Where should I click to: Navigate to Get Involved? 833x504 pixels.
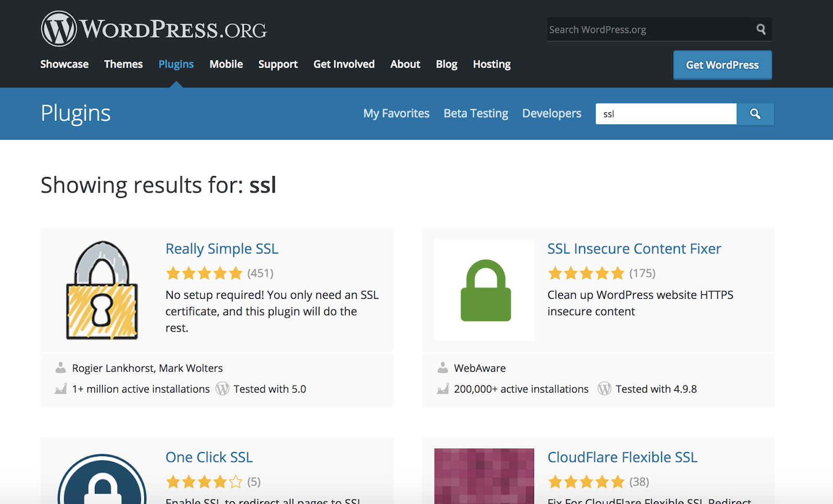click(344, 64)
